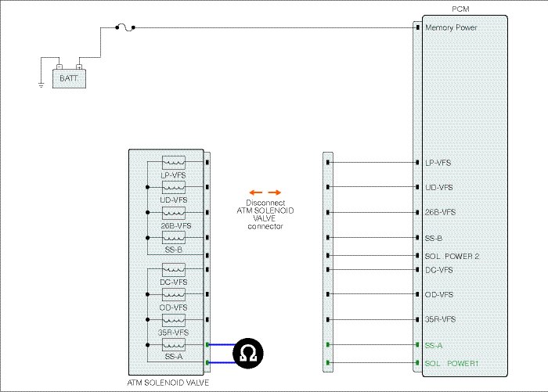Image resolution: width=548 pixels, height=392 pixels.
Task: Click the DC-VFS label inside the PCM block
Action: [x=439, y=270]
